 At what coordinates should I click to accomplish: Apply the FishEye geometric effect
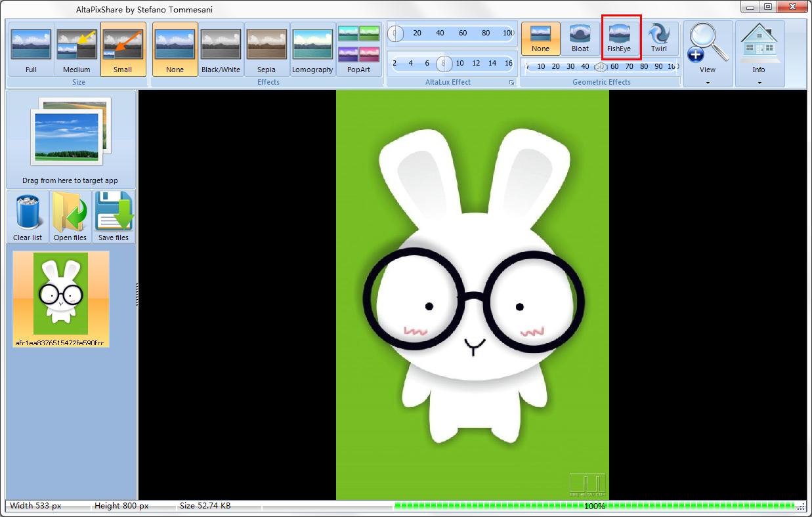tap(619, 39)
